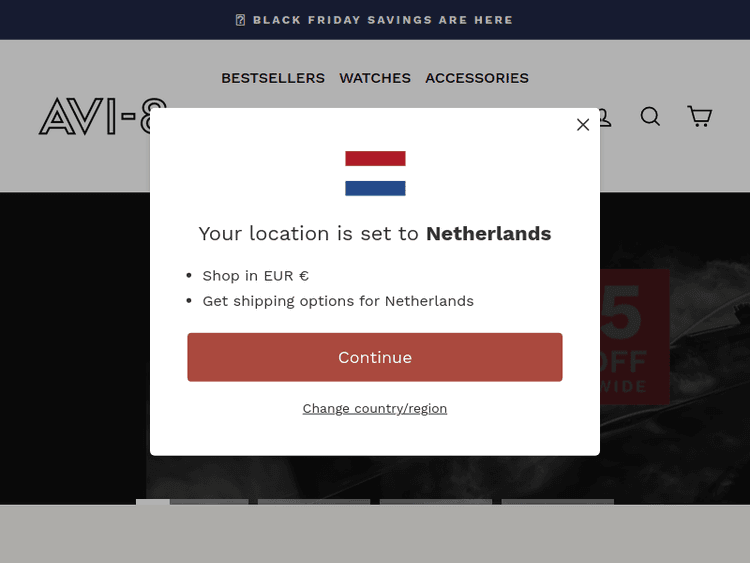The image size is (750, 563).
Task: Open the shopping cart icon
Action: 700,117
